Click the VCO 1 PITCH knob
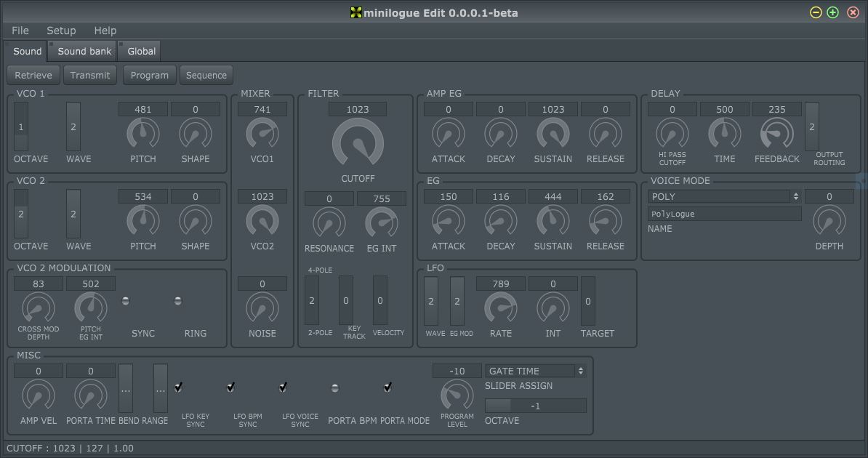 (x=142, y=134)
